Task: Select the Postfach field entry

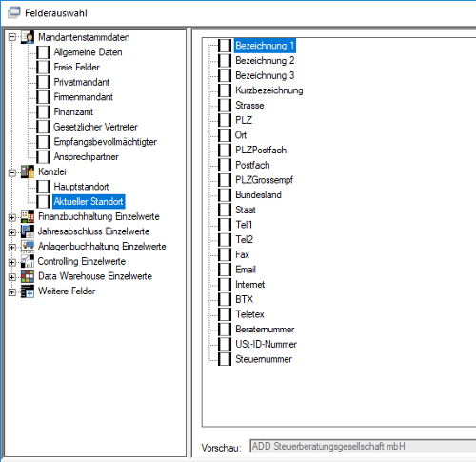Action: 252,165
